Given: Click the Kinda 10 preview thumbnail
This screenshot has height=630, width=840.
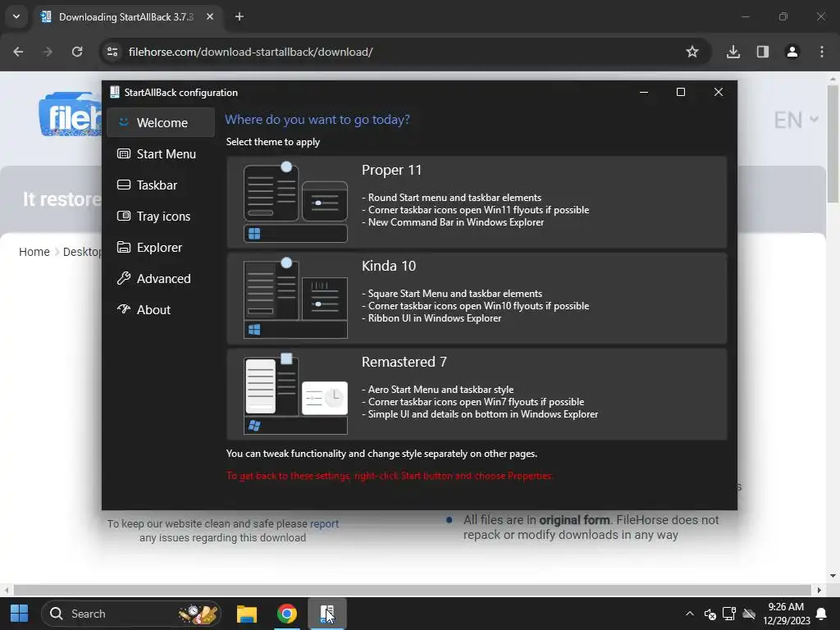Looking at the screenshot, I should point(295,299).
